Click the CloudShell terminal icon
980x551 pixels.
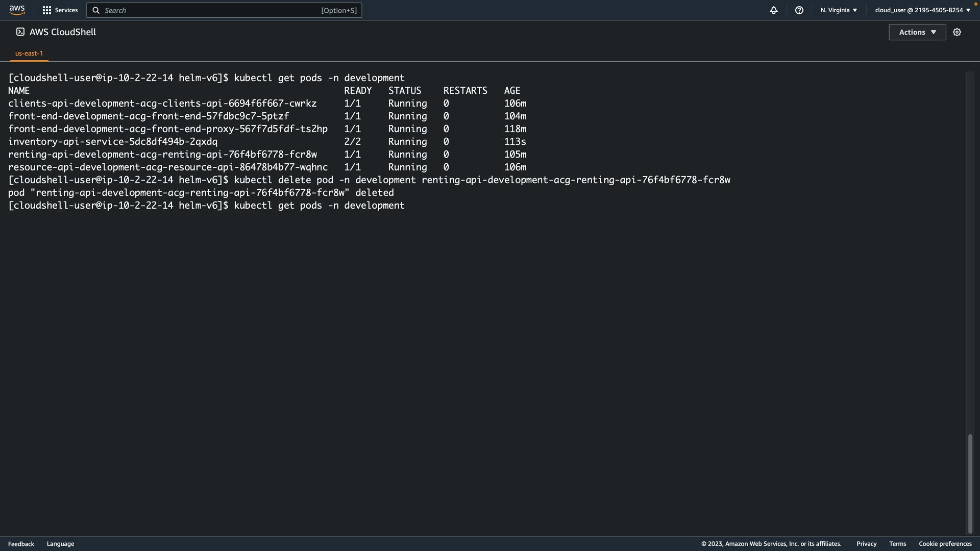[x=20, y=32]
